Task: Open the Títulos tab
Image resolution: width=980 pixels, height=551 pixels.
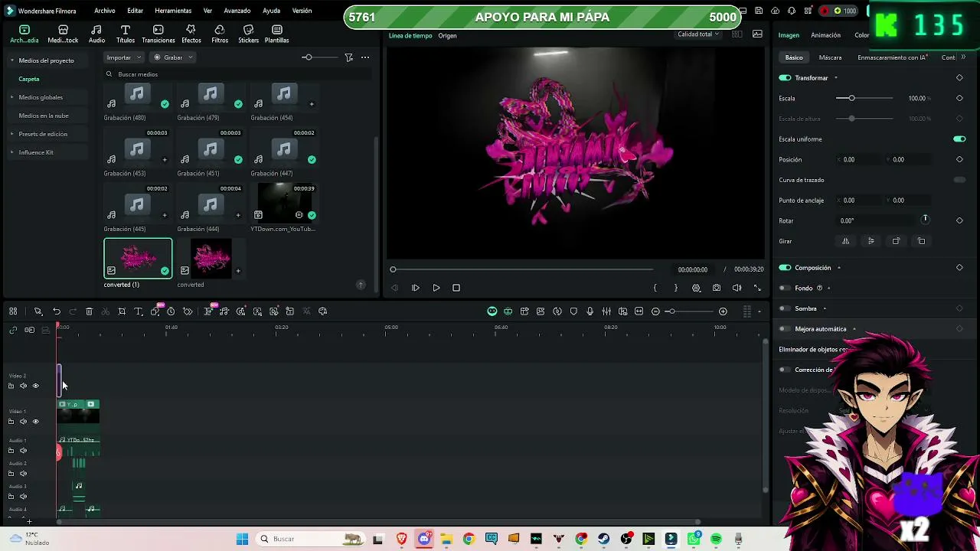Action: pyautogui.click(x=126, y=34)
